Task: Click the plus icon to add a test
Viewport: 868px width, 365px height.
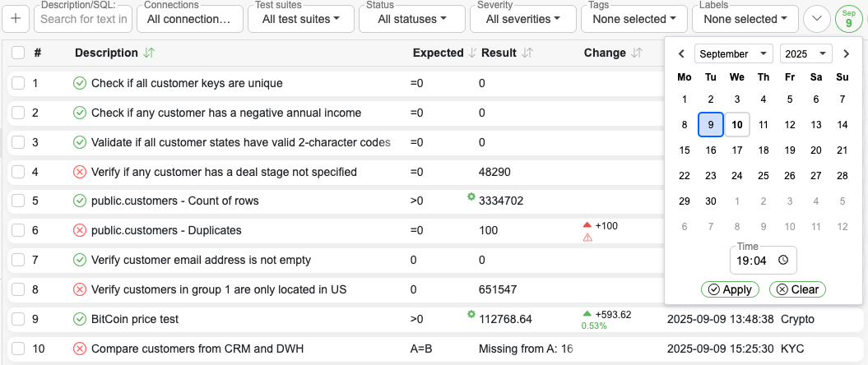Action: point(17,18)
